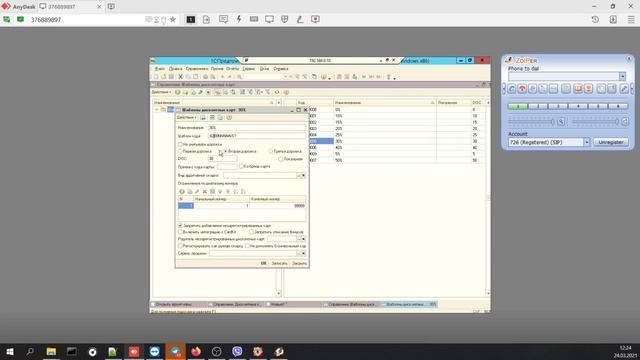Open 'Файл' menu in 1C
This screenshot has height=360, width=640.
pos(160,69)
